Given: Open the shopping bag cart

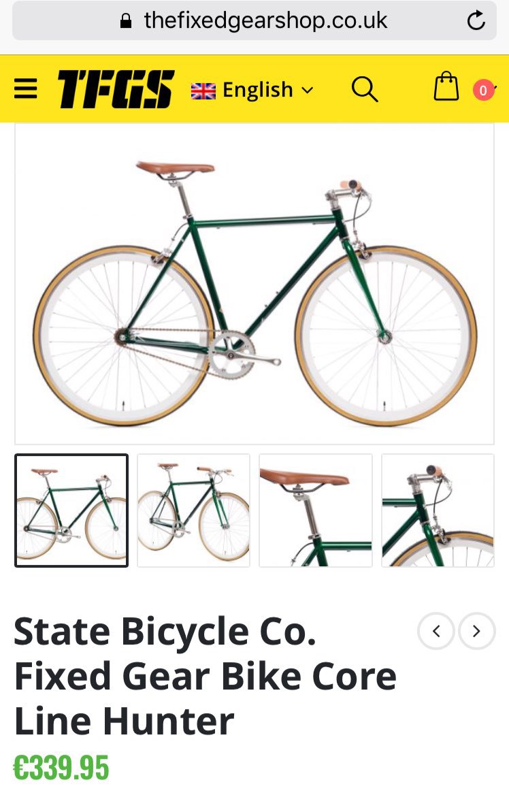Looking at the screenshot, I should pos(446,86).
